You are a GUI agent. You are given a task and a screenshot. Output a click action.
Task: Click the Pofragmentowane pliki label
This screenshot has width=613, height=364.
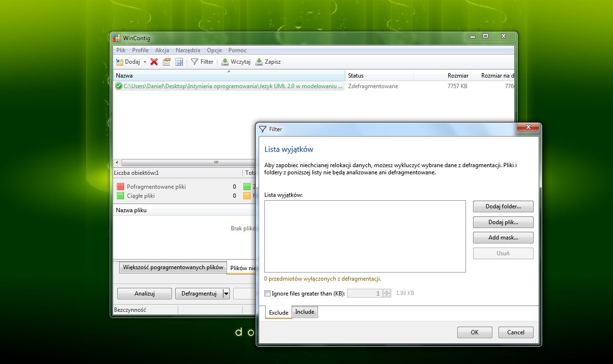pos(156,187)
